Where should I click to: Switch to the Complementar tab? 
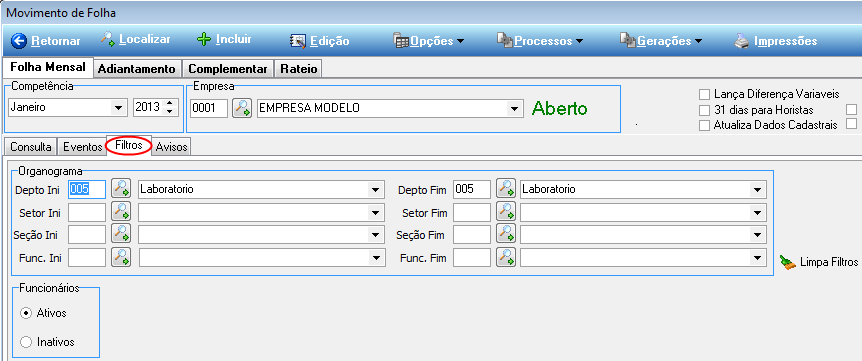pyautogui.click(x=228, y=69)
